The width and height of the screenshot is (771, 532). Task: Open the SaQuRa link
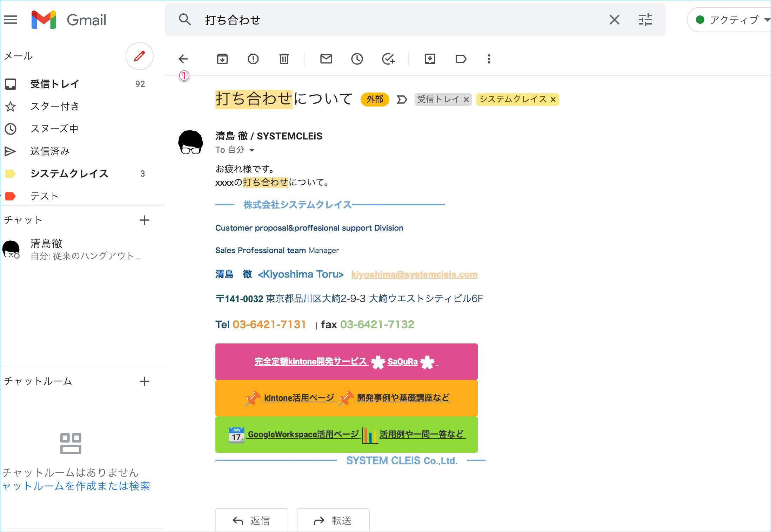tap(402, 362)
